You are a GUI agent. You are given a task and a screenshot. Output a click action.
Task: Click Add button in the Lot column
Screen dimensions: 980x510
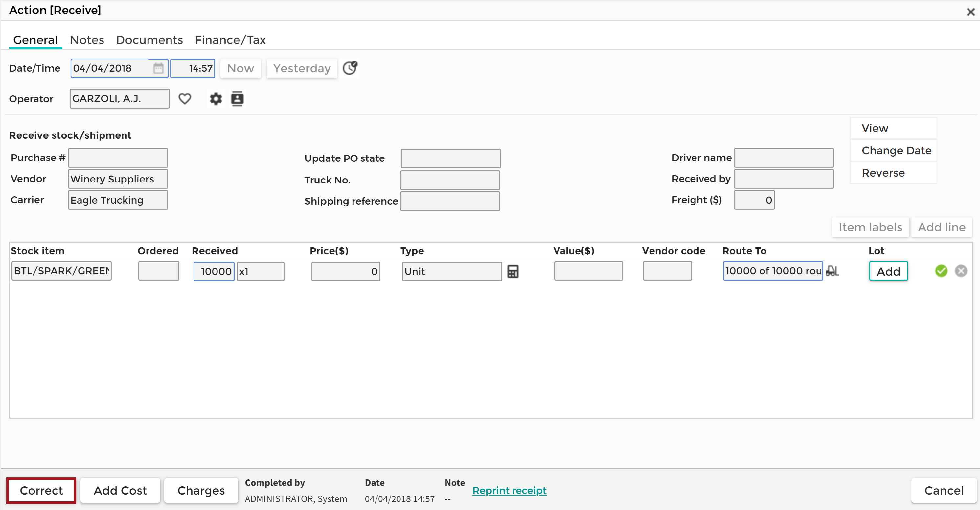click(x=888, y=271)
